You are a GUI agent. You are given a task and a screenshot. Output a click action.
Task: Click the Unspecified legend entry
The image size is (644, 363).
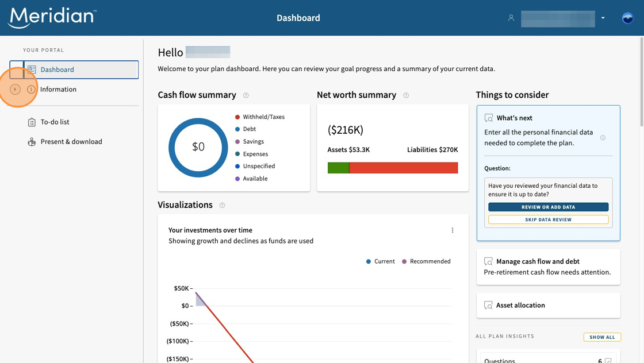point(255,166)
